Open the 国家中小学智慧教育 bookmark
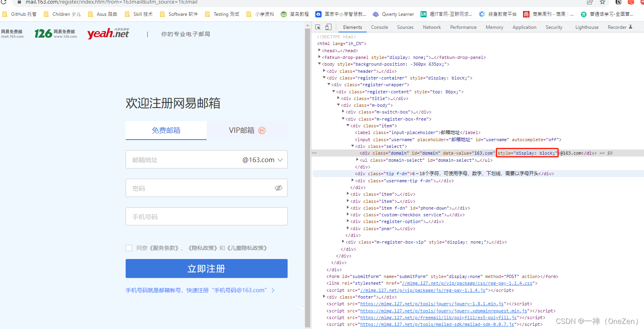 (x=341, y=14)
